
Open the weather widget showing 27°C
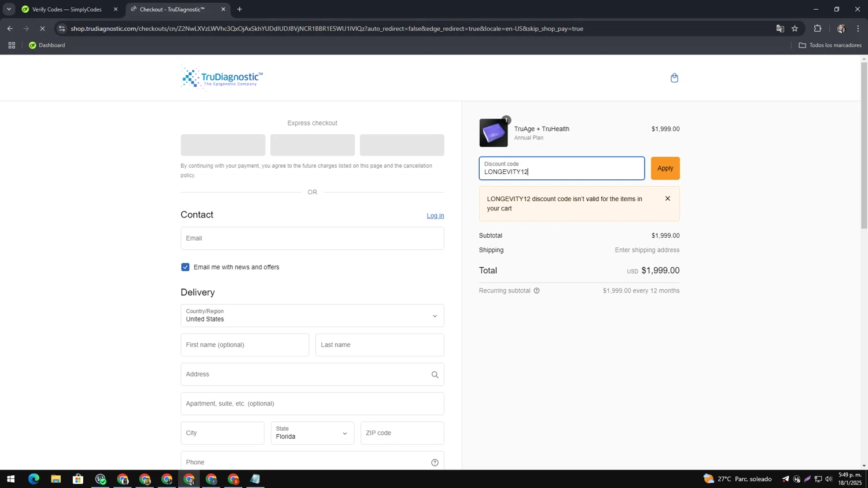(x=737, y=479)
